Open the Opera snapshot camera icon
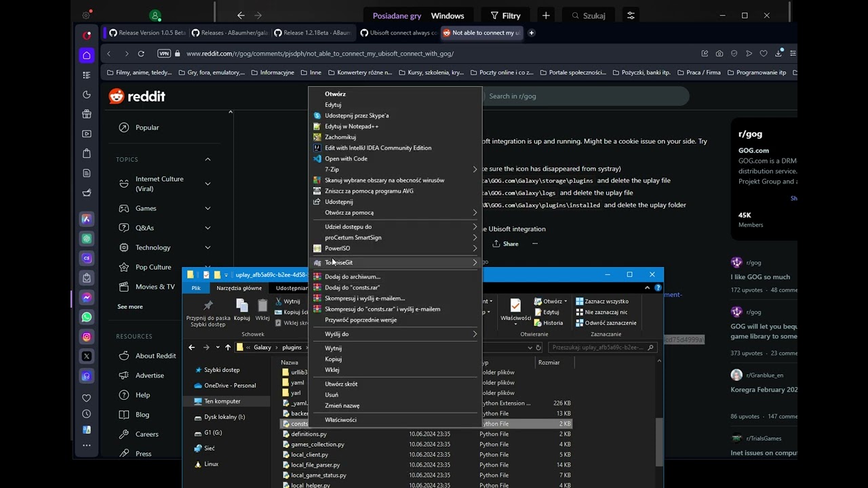The height and width of the screenshot is (488, 868). pyautogui.click(x=719, y=54)
